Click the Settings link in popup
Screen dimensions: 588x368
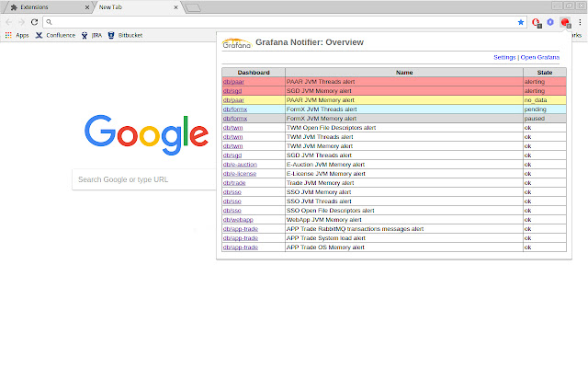point(504,57)
